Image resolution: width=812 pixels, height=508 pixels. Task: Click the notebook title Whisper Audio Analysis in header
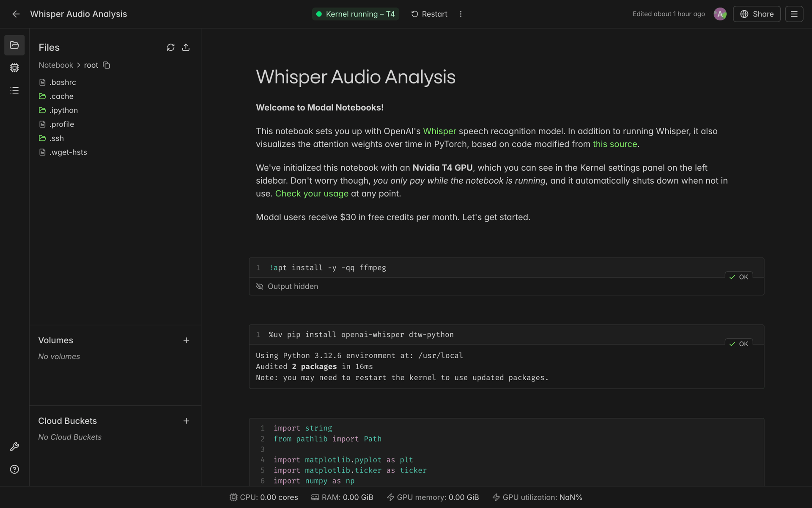click(79, 14)
